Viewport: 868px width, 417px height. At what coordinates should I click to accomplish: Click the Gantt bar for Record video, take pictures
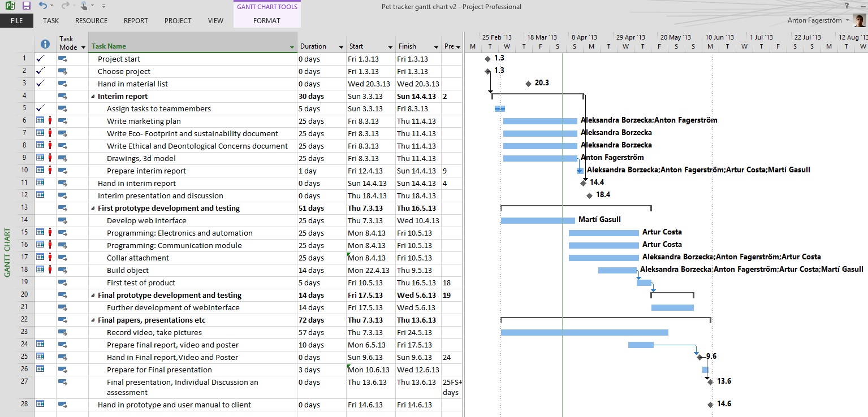coord(584,332)
